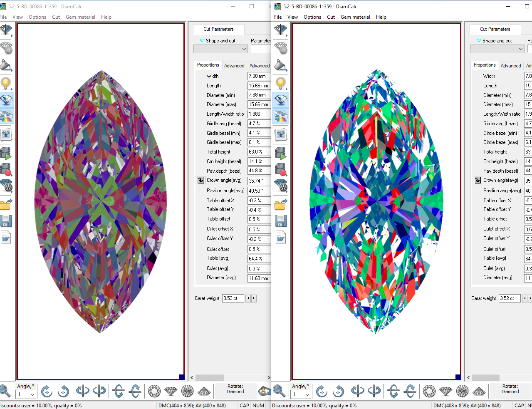Click the user rotate icon in left window
Screen dimensions: 532x409
[x=264, y=391]
